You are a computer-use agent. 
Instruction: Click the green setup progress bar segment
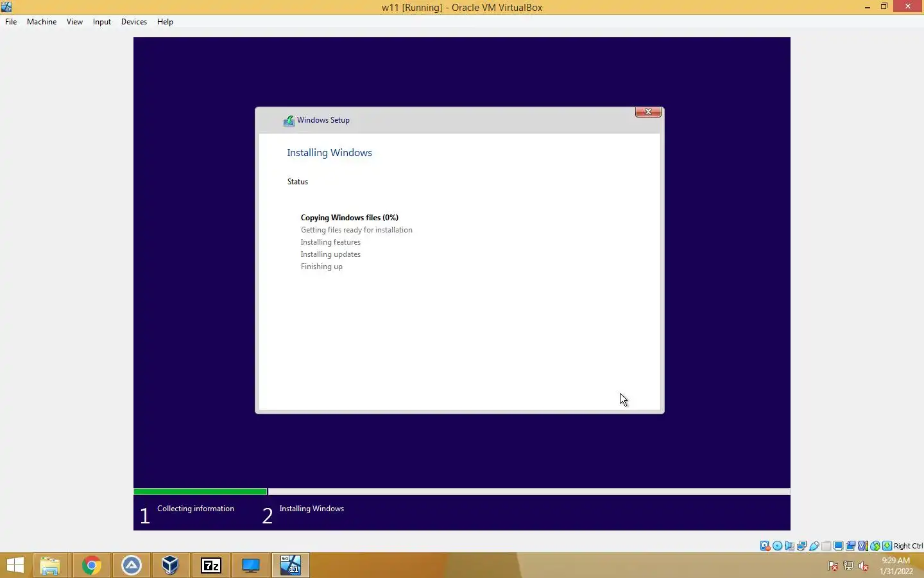click(x=200, y=492)
